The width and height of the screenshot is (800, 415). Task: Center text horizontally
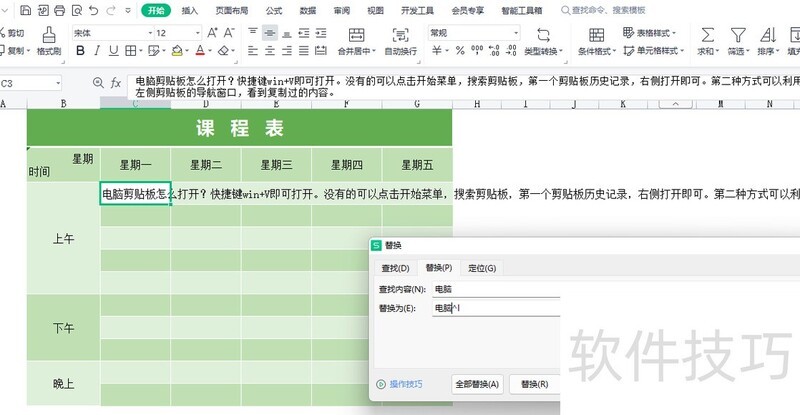(270, 51)
